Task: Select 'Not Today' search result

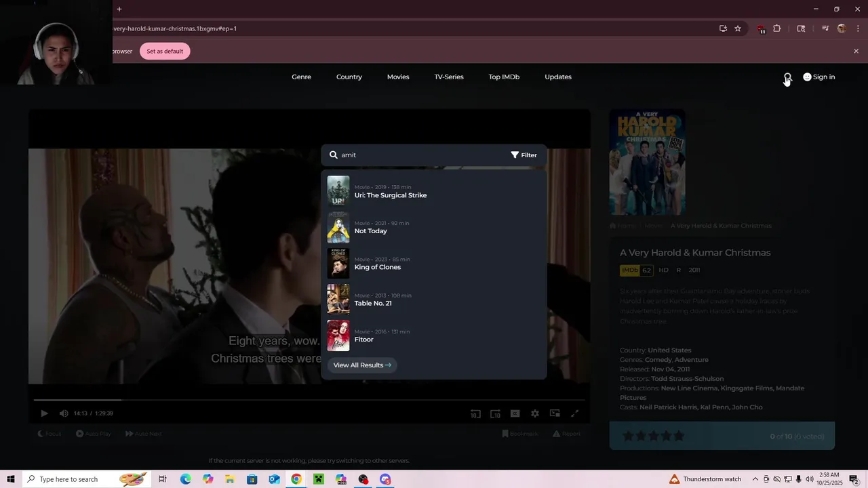Action: (x=434, y=227)
